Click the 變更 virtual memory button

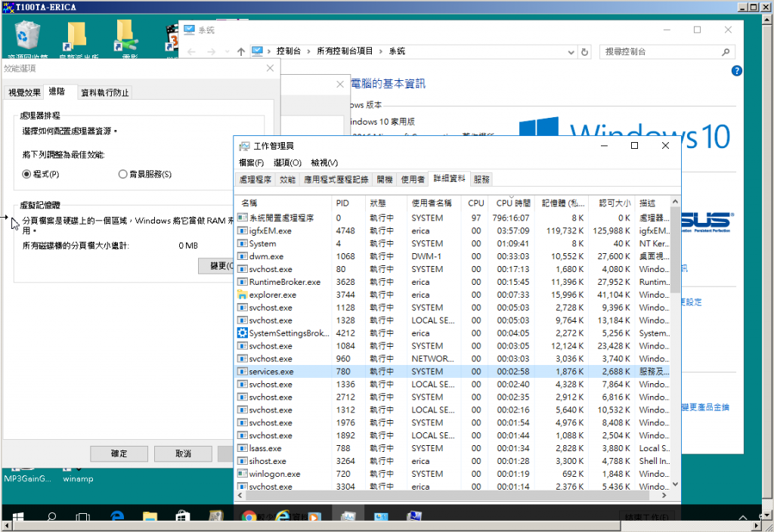(217, 266)
